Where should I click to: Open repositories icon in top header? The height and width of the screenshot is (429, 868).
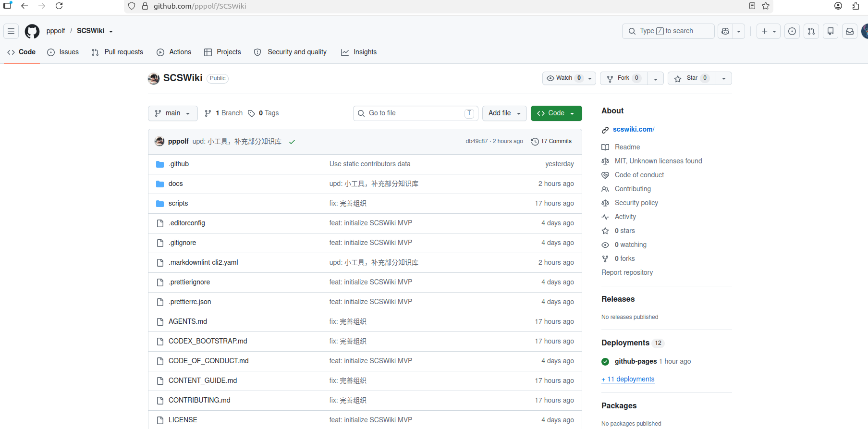click(x=831, y=31)
